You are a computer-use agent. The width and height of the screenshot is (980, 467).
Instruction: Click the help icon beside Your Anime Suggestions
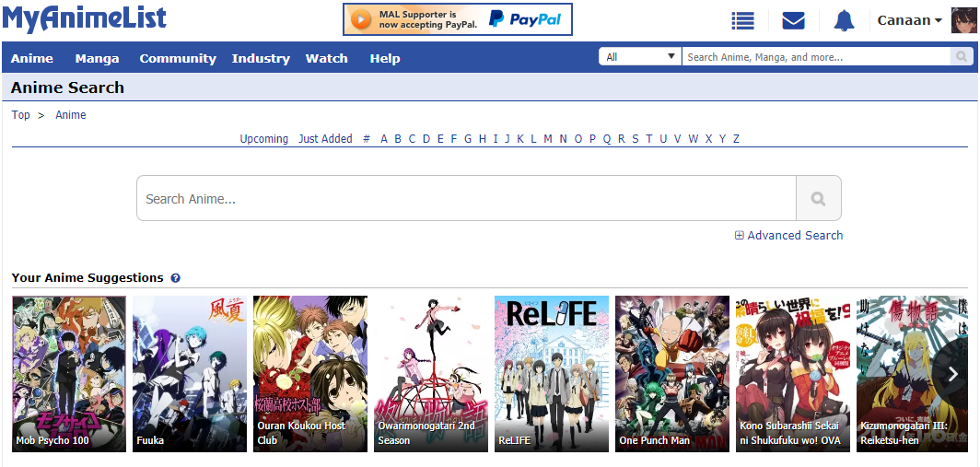click(175, 277)
